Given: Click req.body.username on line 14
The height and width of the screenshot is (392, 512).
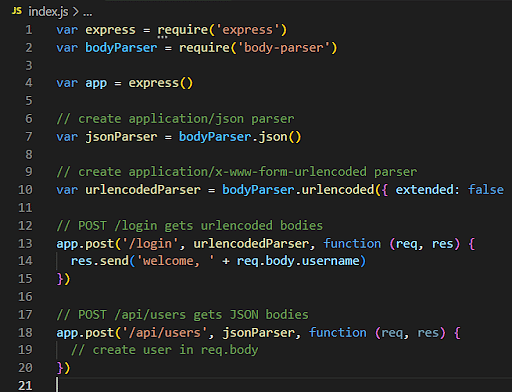Looking at the screenshot, I should (298, 261).
